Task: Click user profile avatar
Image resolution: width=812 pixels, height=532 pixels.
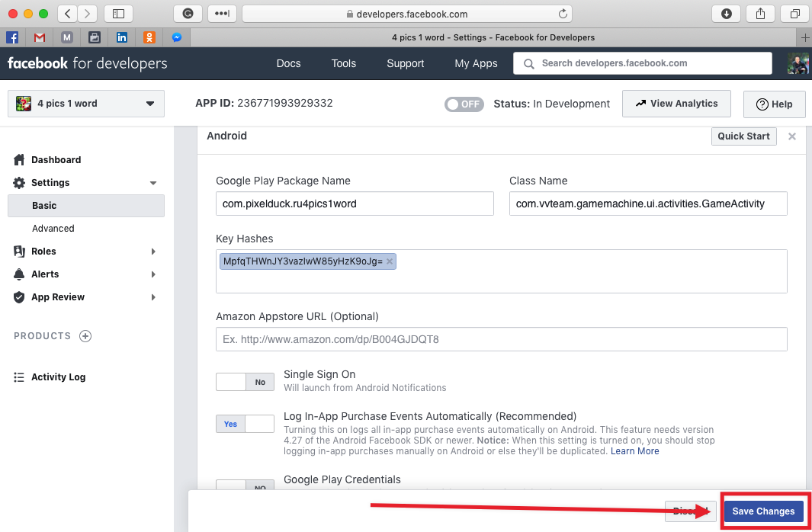Action: pos(798,63)
